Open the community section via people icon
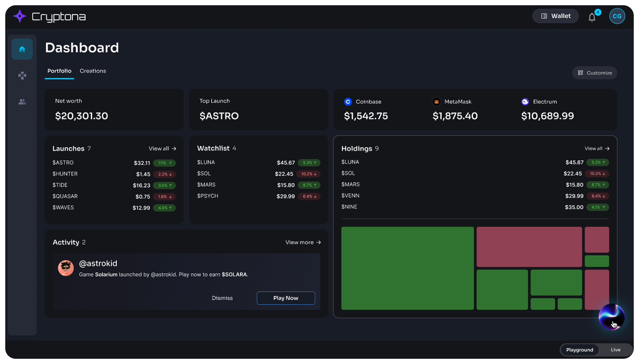This screenshot has width=639, height=364. click(x=22, y=102)
